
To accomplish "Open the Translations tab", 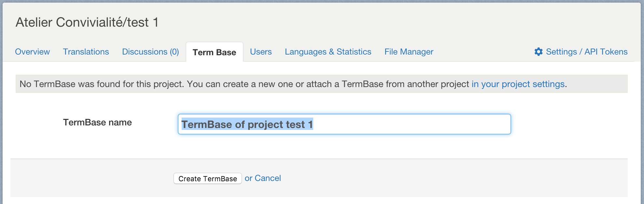I will [86, 52].
